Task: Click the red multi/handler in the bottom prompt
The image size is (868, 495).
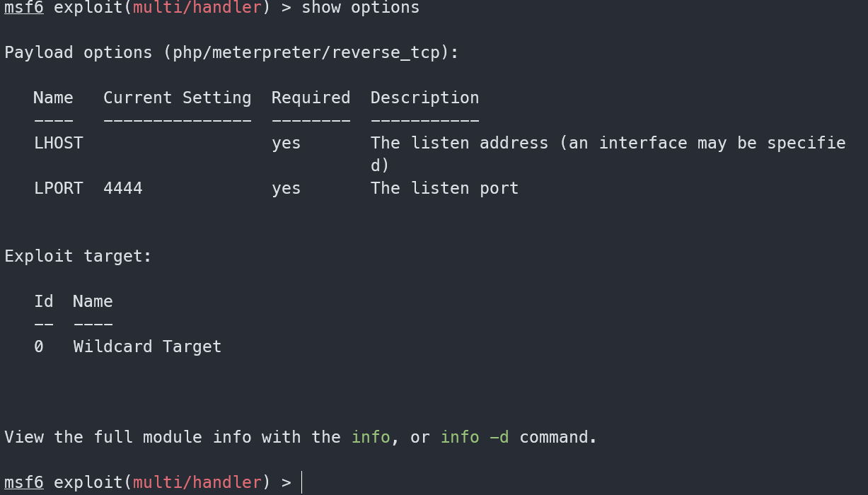Action: click(x=197, y=482)
